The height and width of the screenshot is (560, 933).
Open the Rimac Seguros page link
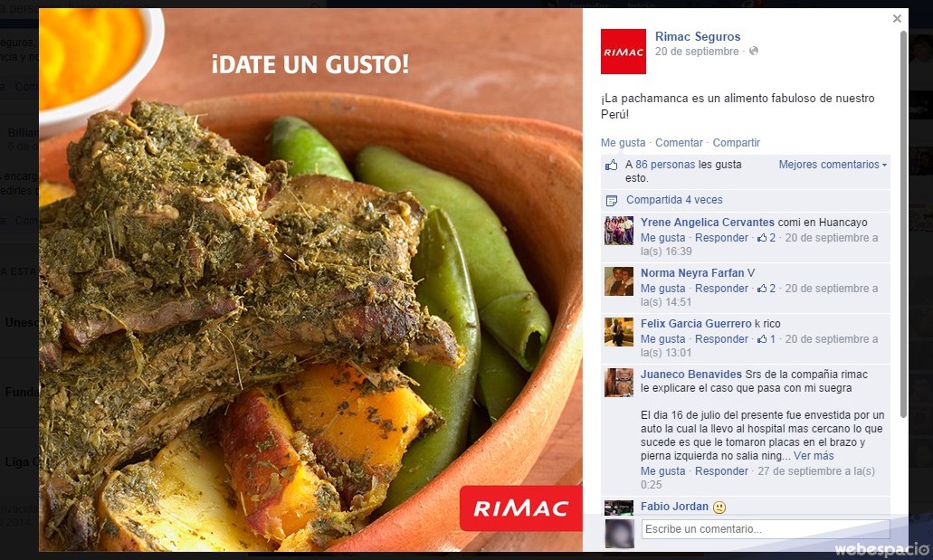coord(698,36)
